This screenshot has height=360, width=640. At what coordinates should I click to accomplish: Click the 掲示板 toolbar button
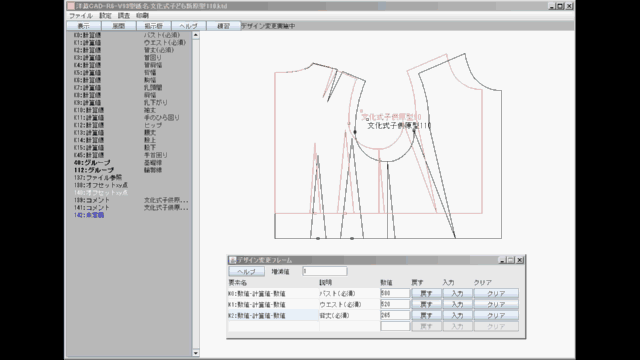(153, 26)
